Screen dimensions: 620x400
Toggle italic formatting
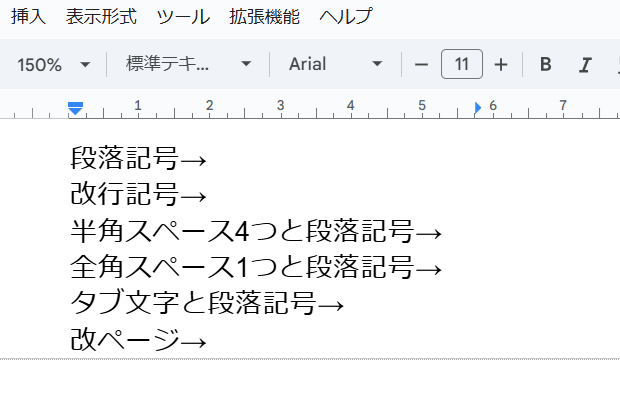585,65
